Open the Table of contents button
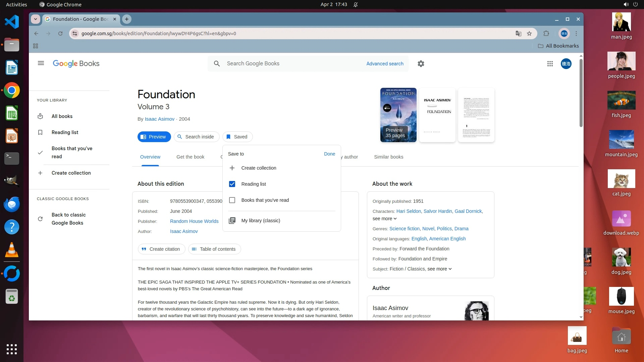The image size is (644, 362). [x=214, y=249]
